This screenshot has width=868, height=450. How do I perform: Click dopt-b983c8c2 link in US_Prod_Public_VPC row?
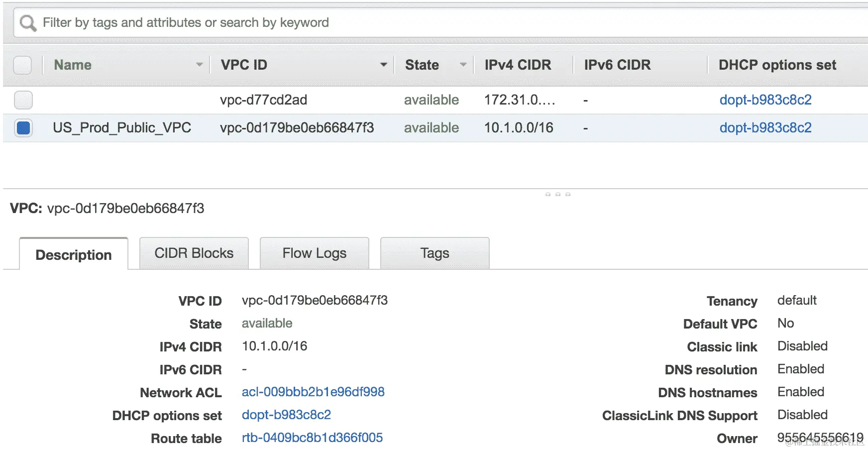tap(765, 128)
